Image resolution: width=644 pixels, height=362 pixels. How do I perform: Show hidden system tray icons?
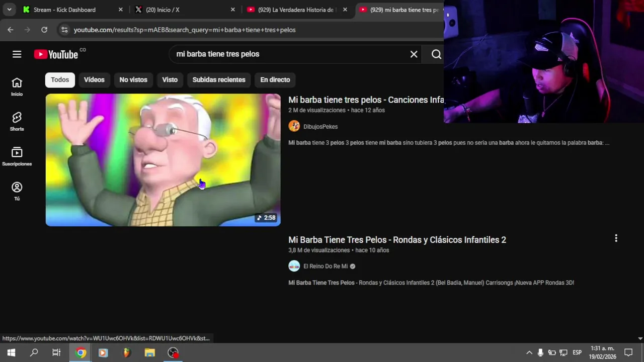529,353
